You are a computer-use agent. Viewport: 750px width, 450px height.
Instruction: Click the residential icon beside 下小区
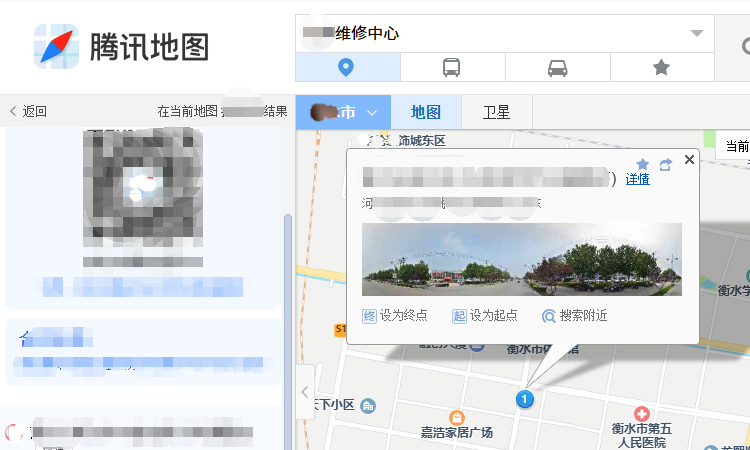tap(368, 406)
